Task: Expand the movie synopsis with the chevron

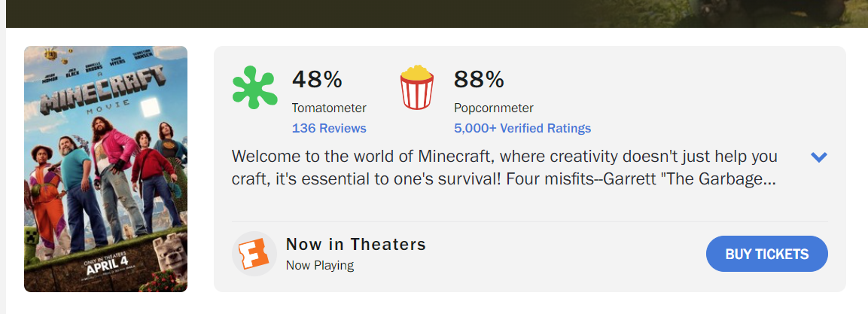Action: pos(819,157)
